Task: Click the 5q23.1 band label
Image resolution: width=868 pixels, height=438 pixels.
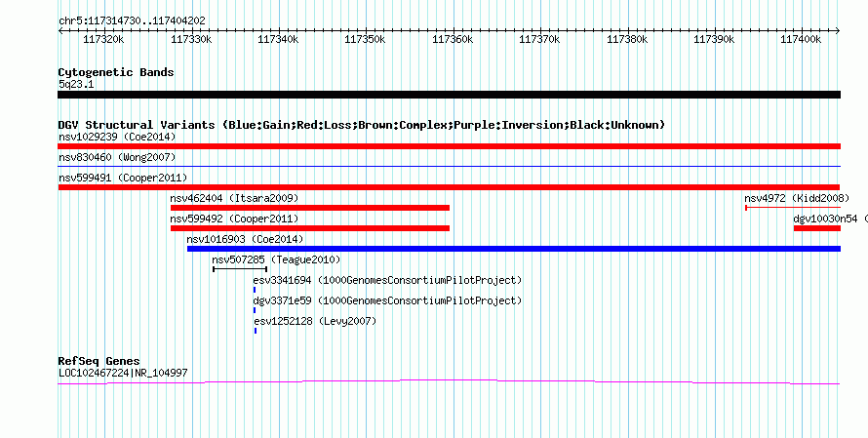Action: [x=76, y=84]
